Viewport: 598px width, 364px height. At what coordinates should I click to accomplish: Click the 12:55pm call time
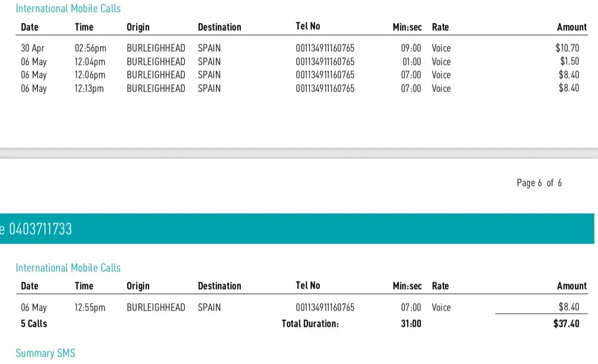[x=90, y=307]
